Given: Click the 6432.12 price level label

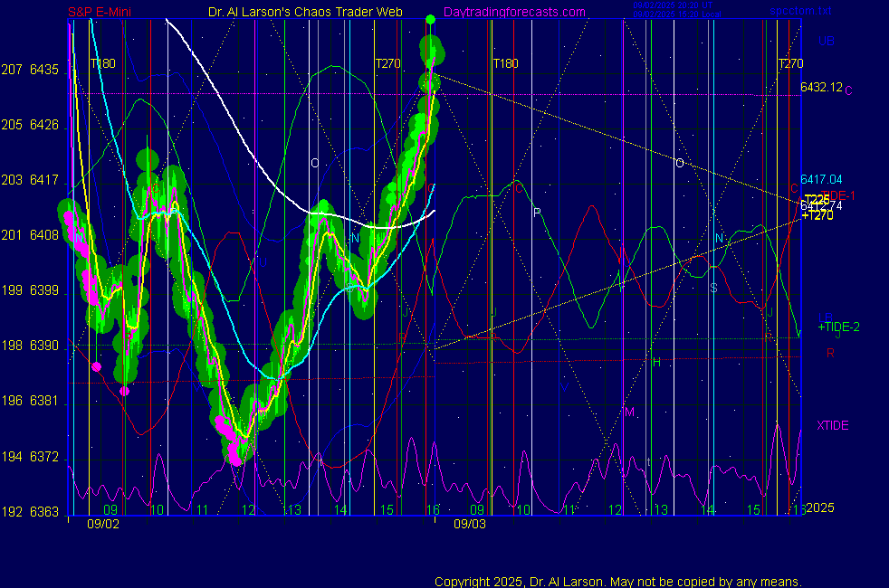Looking at the screenshot, I should (x=821, y=88).
